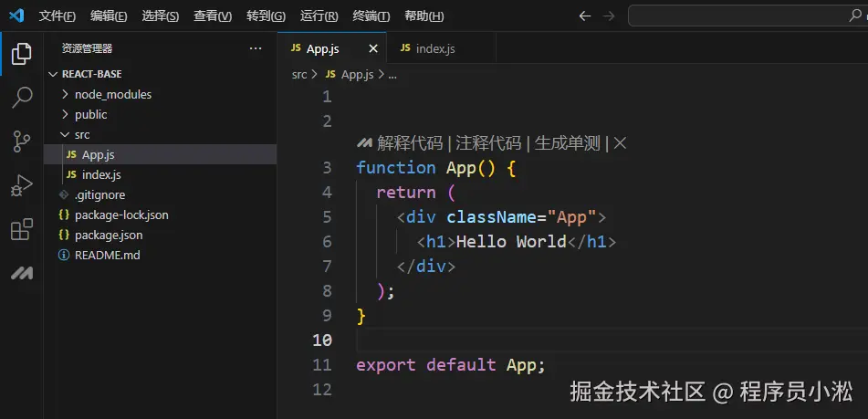Open Run and Debug view icon
This screenshot has width=868, height=419.
(x=22, y=185)
